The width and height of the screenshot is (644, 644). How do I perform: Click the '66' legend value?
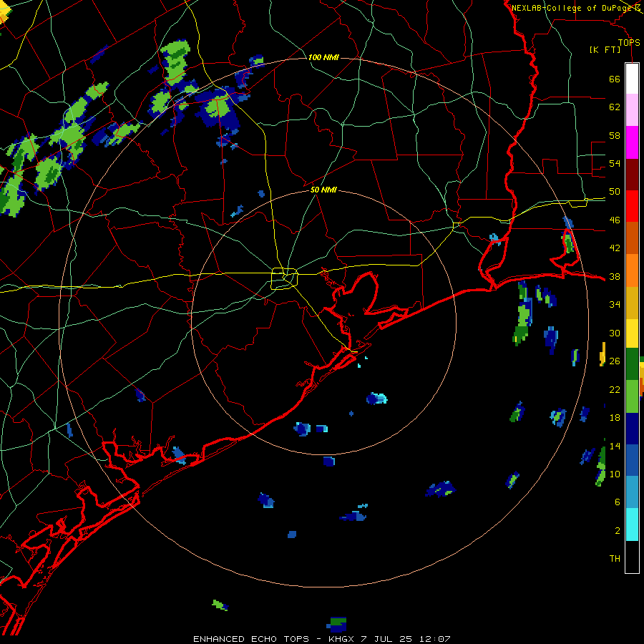point(615,79)
